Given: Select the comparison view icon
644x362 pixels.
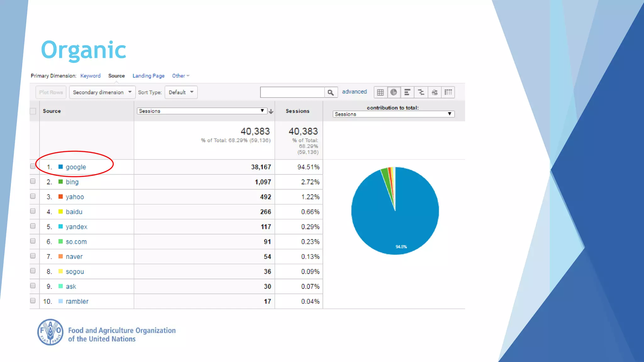Looking at the screenshot, I should 421,92.
